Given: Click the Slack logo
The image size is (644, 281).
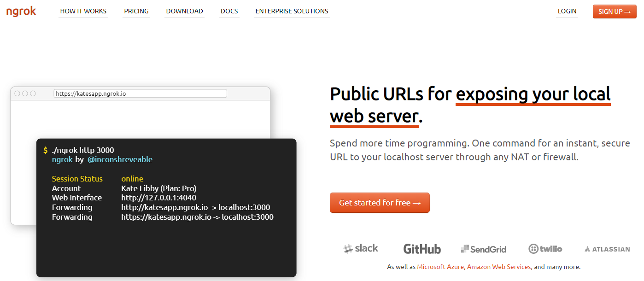Looking at the screenshot, I should click(x=361, y=249).
